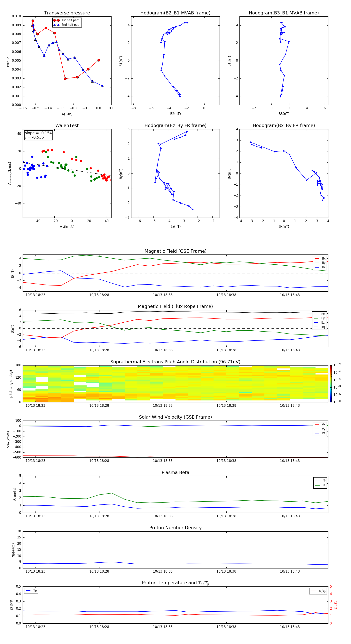Click the '1st half path' legend entry

click(x=66, y=20)
